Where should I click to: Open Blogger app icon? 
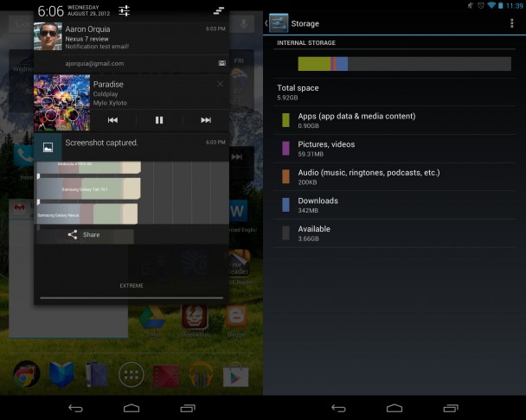236,317
